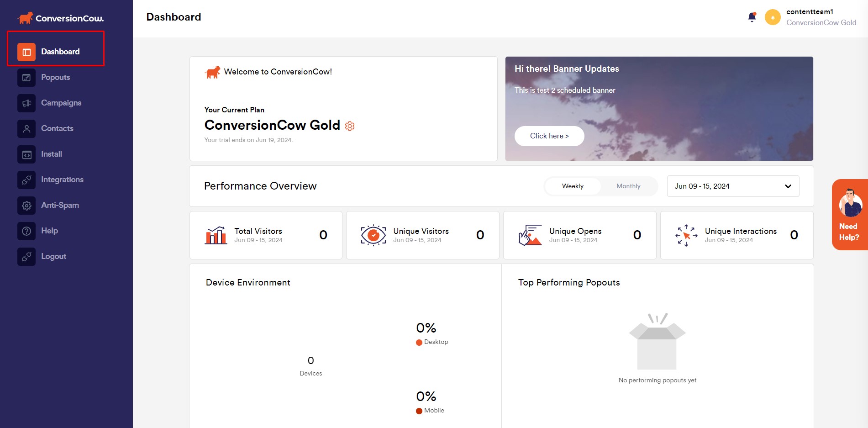Click the Unique Opens hand icon
This screenshot has width=868, height=428.
coord(530,235)
